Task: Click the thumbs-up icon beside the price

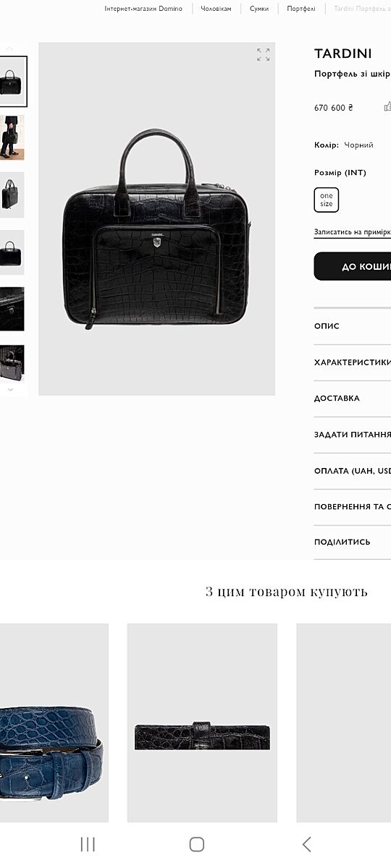Action: click(387, 107)
